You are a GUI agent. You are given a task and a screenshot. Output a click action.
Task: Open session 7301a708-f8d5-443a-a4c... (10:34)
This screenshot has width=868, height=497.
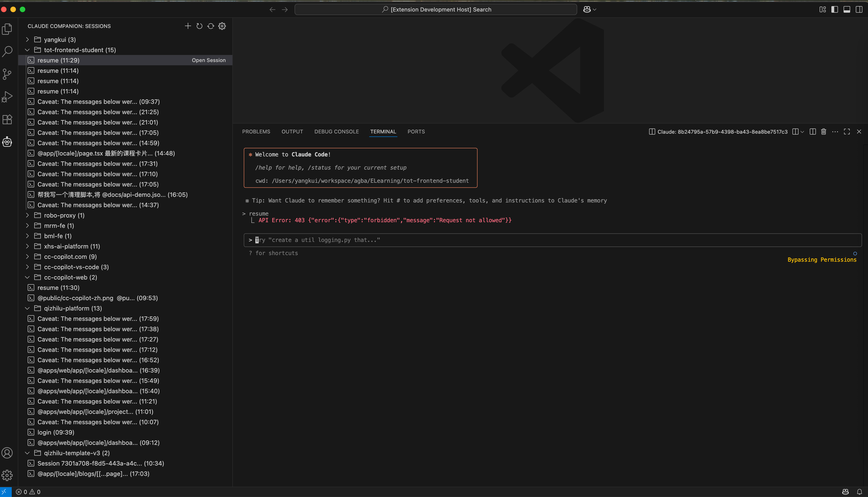click(125, 463)
